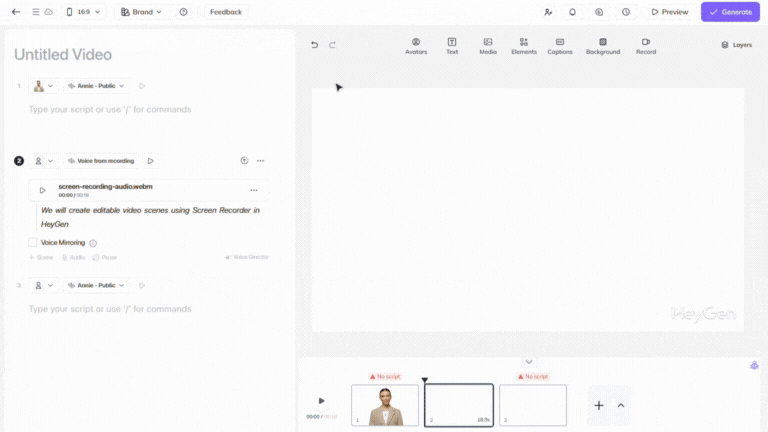This screenshot has height=432, width=768.
Task: Go back using the left arrow
Action: 16,12
